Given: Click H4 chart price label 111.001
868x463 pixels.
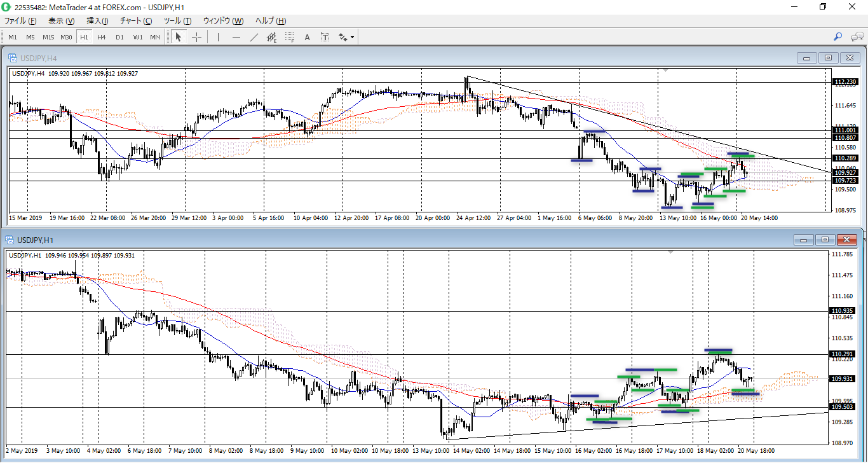Looking at the screenshot, I should 845,130.
